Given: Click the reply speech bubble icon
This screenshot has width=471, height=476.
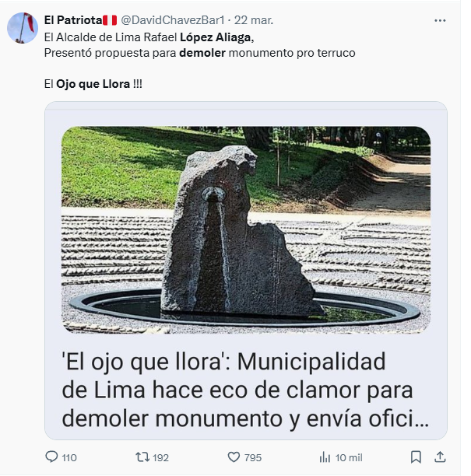Looking at the screenshot, I should [x=51, y=457].
